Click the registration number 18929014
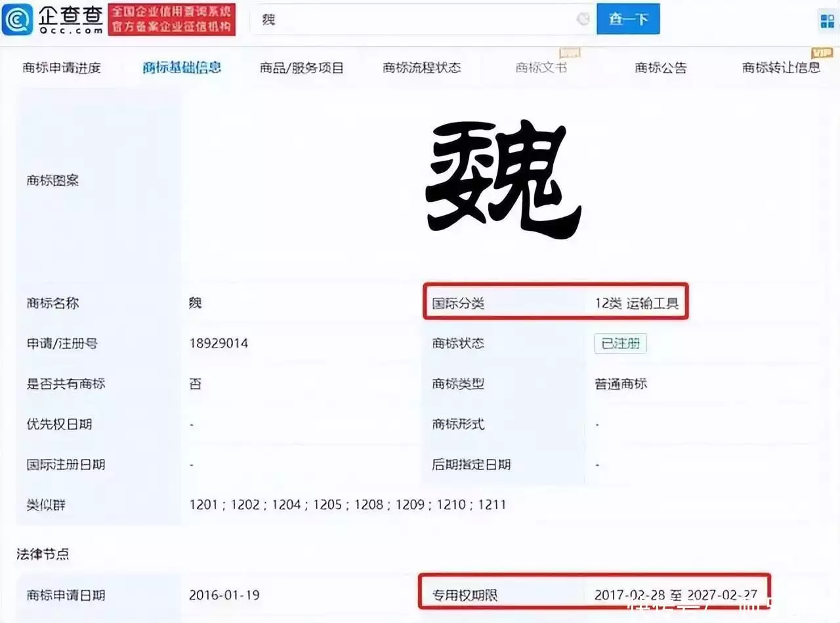The image size is (840, 623). [x=219, y=344]
